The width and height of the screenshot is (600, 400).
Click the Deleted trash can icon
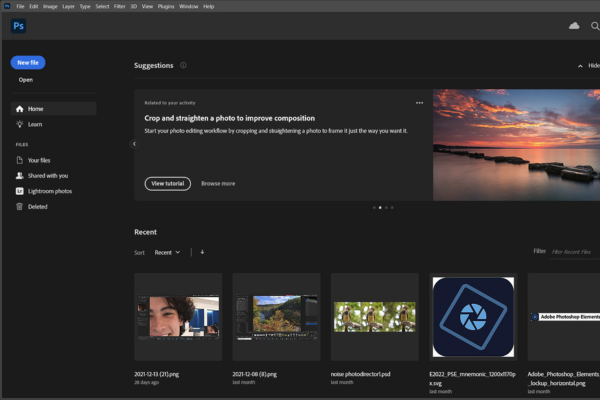[20, 206]
